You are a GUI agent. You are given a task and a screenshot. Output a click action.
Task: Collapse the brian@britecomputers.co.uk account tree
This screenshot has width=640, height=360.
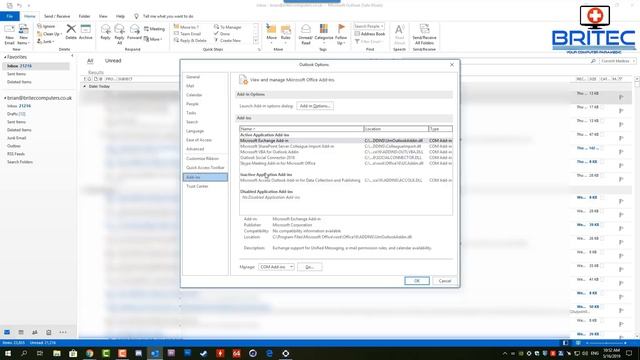[5, 98]
